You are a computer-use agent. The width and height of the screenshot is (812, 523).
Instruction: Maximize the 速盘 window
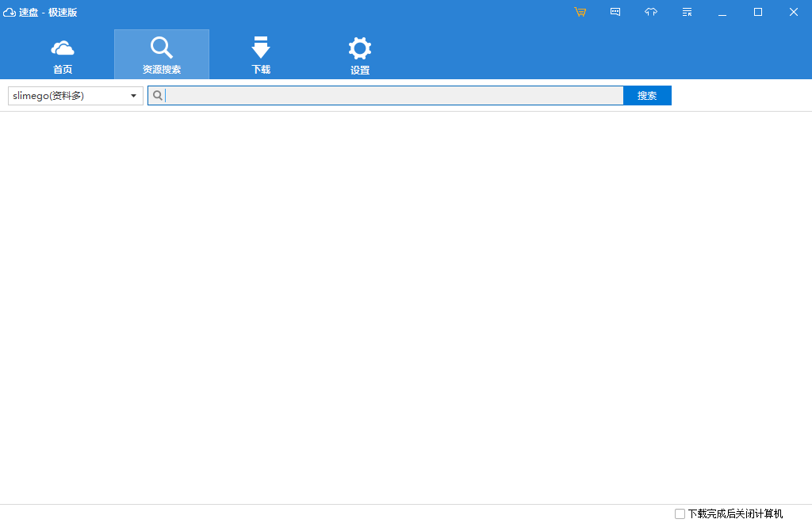[758, 12]
